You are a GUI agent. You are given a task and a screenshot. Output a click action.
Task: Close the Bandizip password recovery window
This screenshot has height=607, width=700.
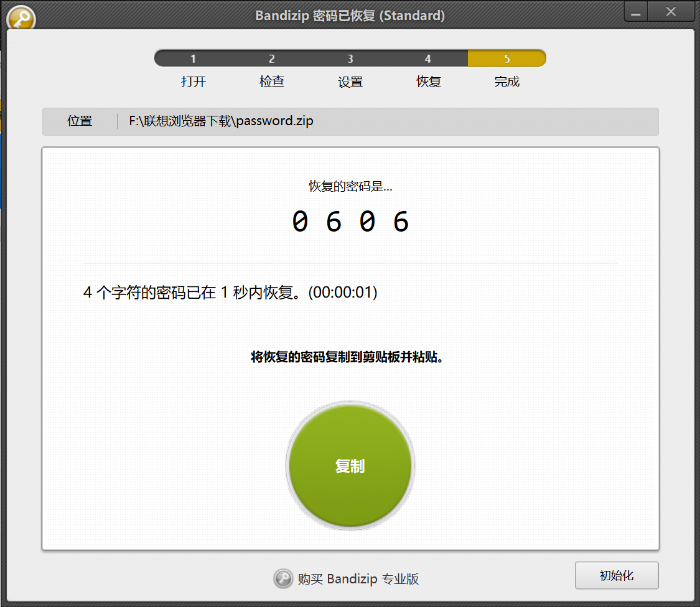(671, 12)
